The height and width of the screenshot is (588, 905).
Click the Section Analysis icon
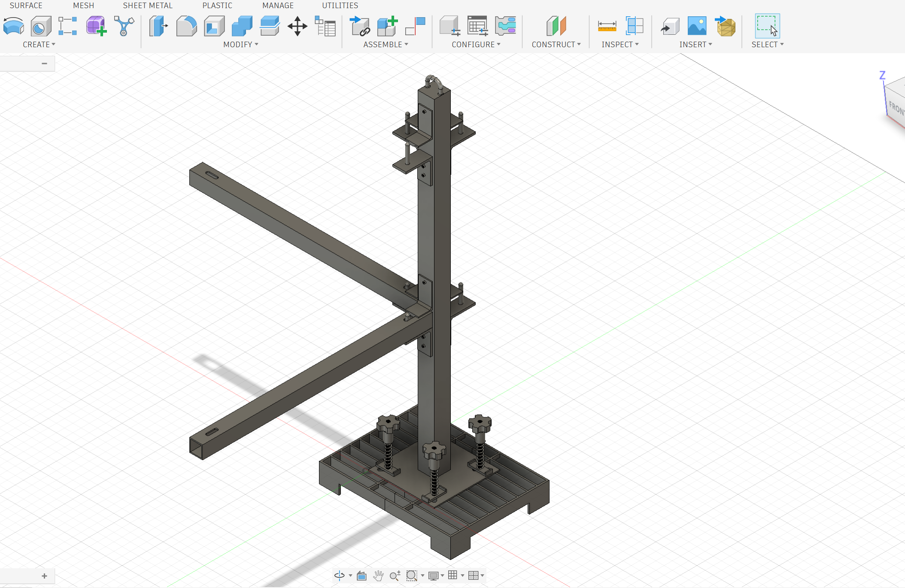[635, 26]
